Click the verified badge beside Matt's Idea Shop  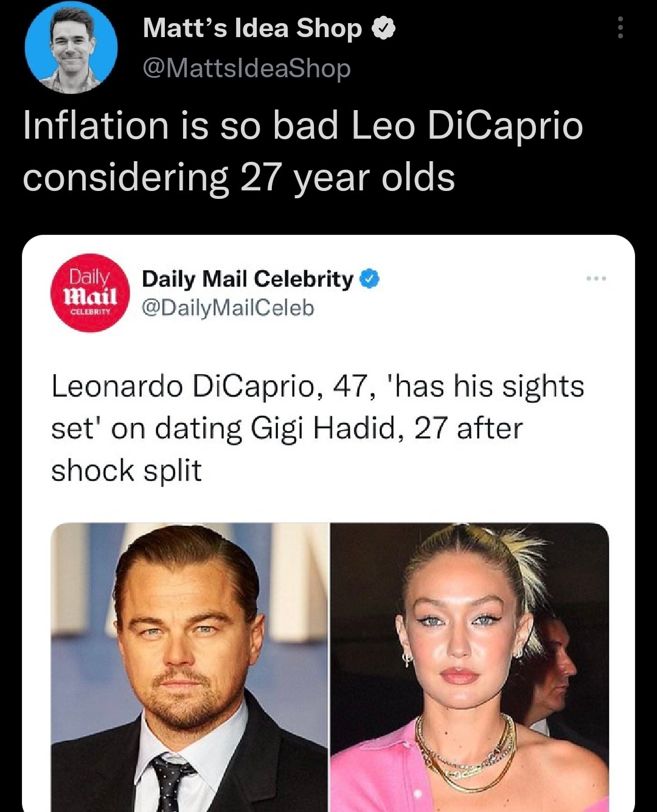click(x=383, y=29)
